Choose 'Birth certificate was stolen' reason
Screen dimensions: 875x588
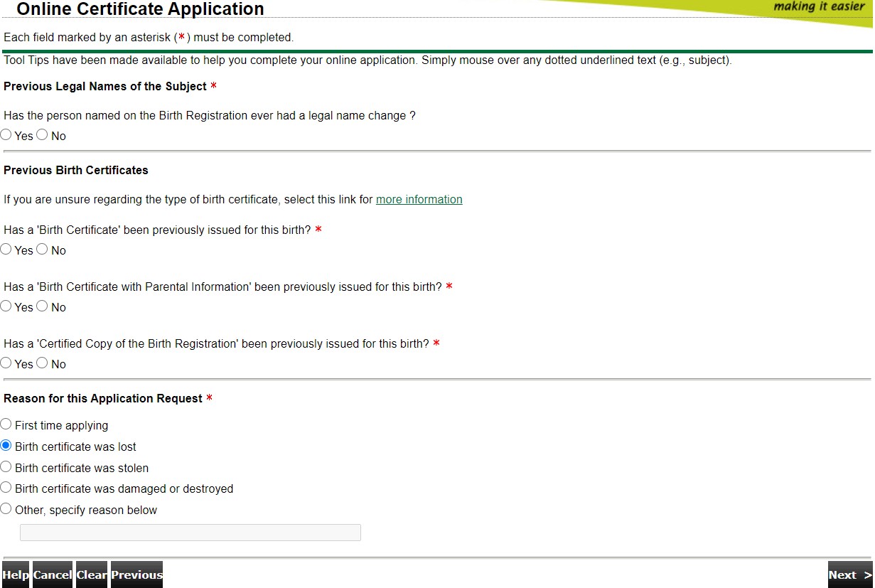tap(6, 467)
